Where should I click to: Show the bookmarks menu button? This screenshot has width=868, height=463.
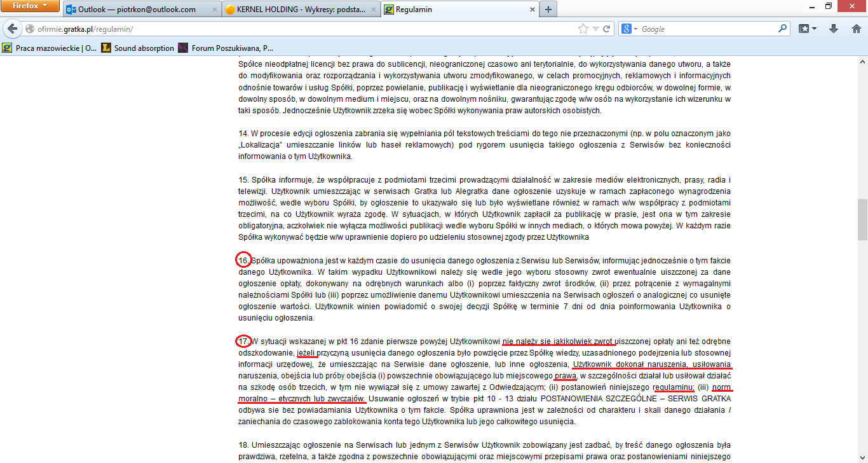click(x=808, y=29)
